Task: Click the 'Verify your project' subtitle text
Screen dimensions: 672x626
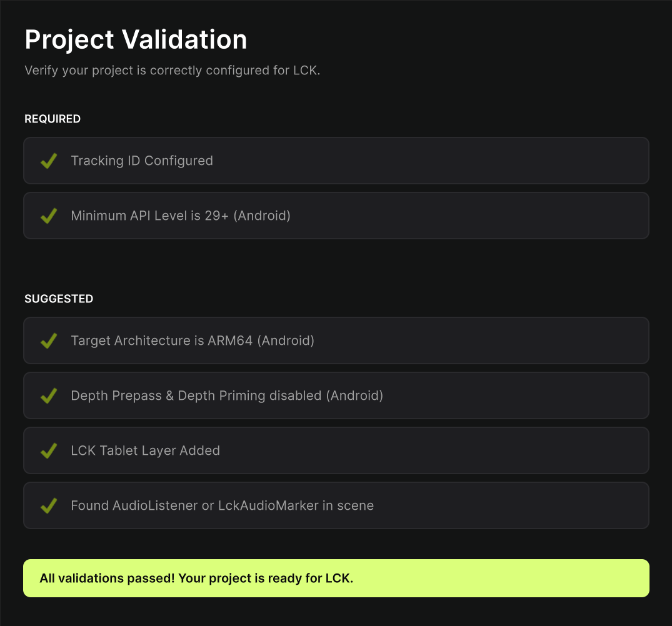Action: [172, 71]
